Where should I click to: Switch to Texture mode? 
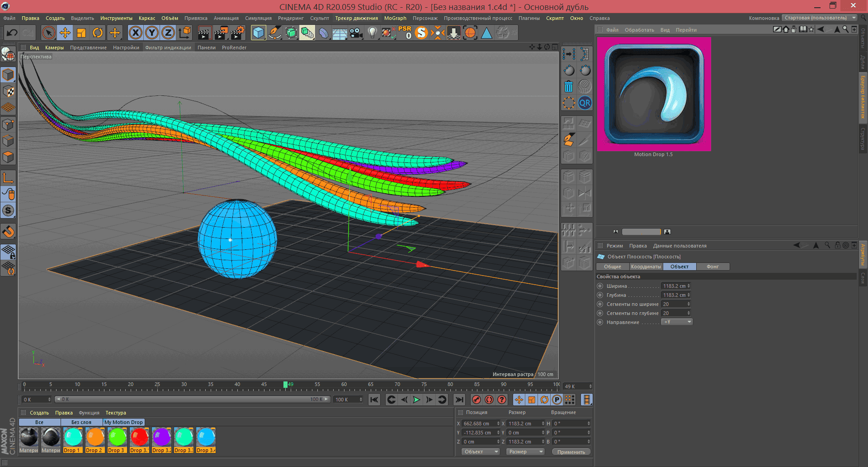(x=8, y=91)
